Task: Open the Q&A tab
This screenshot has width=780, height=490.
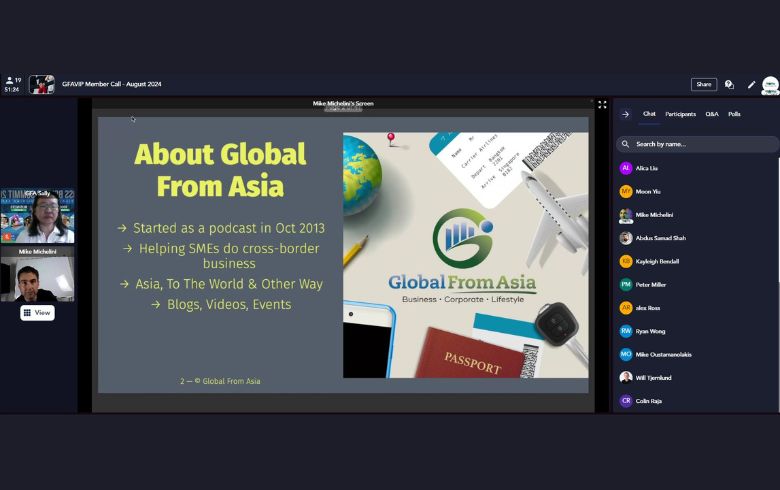Action: pyautogui.click(x=711, y=114)
